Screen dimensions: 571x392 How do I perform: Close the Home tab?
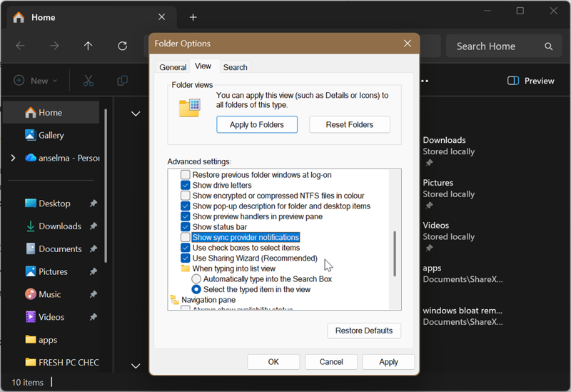point(162,17)
